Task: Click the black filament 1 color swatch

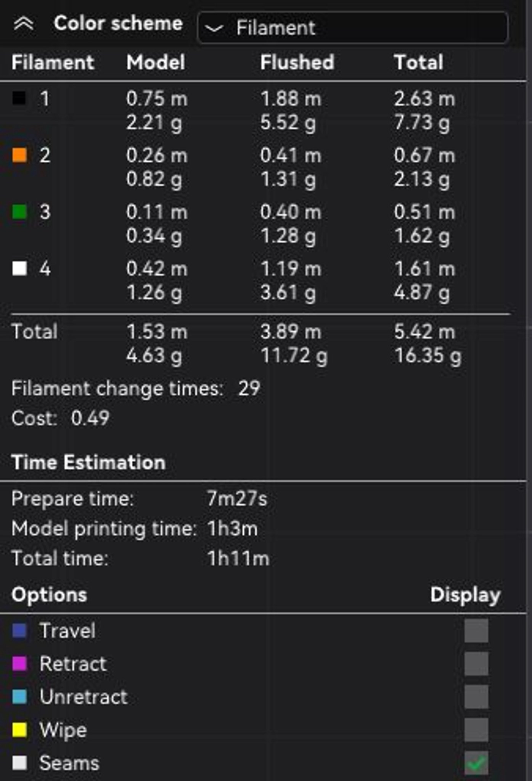Action: tap(19, 98)
